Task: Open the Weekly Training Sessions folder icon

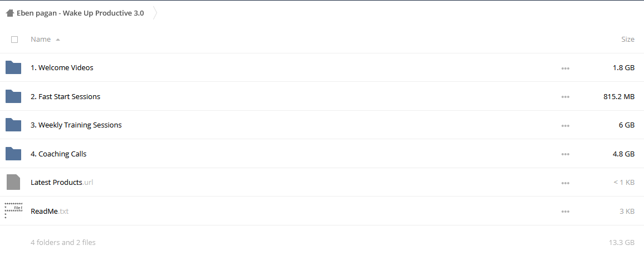Action: (x=13, y=125)
